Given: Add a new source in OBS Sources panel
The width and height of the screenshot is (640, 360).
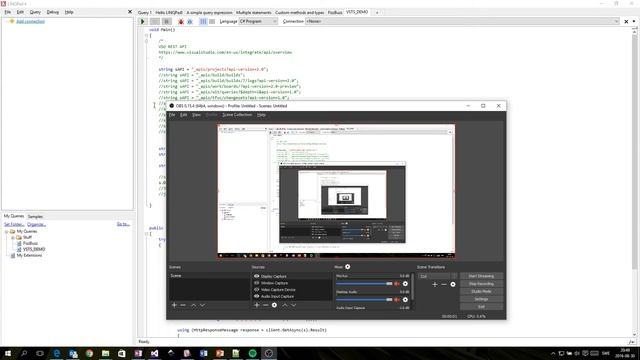Looking at the screenshot, I should pos(257,305).
